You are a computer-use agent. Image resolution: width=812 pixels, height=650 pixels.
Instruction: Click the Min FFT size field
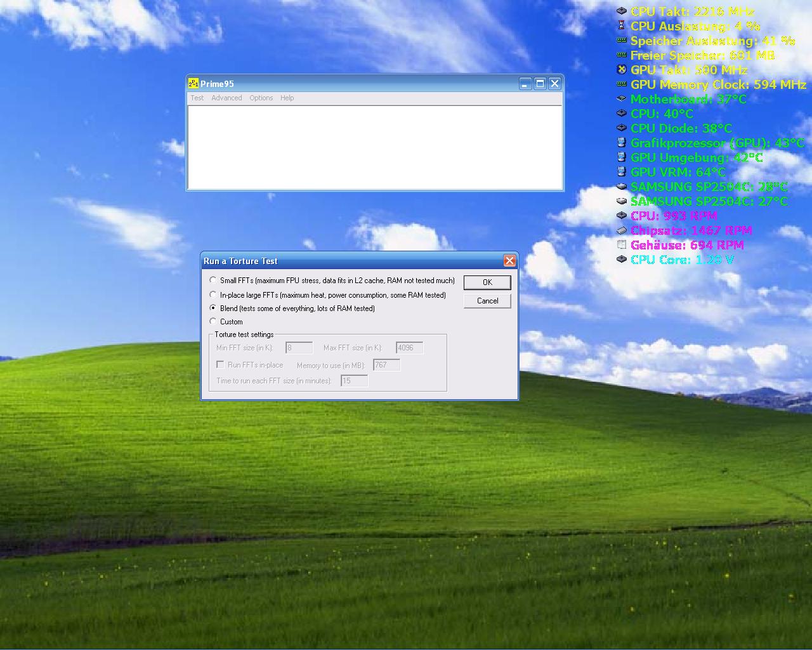pyautogui.click(x=299, y=348)
